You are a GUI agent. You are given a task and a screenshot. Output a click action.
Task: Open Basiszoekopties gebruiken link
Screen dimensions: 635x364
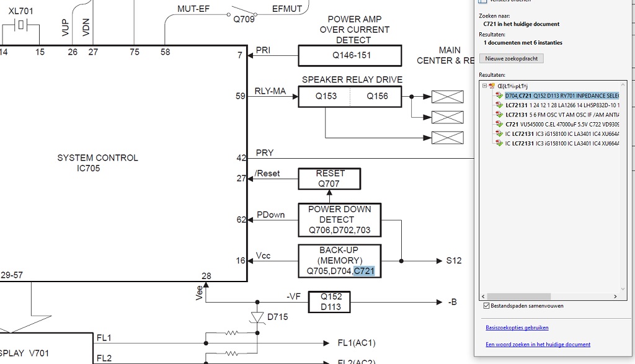[x=517, y=327]
